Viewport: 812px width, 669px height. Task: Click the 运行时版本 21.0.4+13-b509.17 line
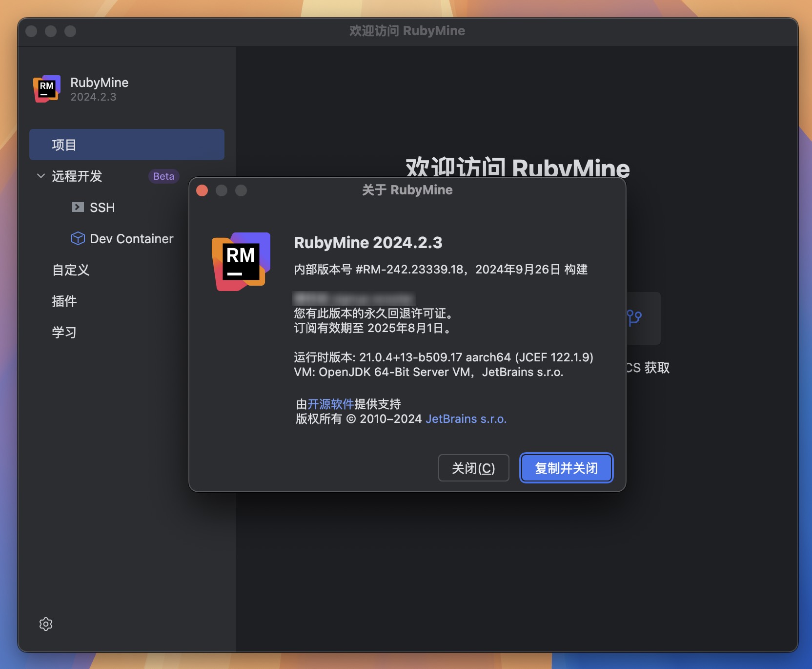click(444, 357)
